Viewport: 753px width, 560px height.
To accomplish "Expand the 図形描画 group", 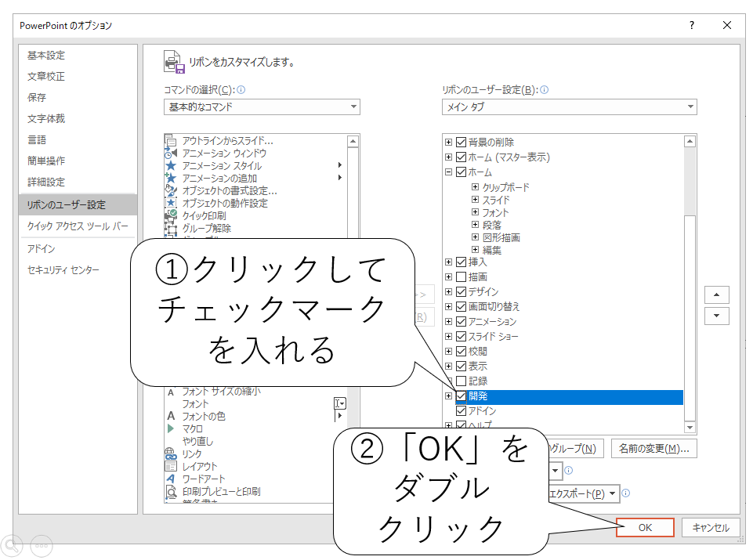I will (x=475, y=237).
